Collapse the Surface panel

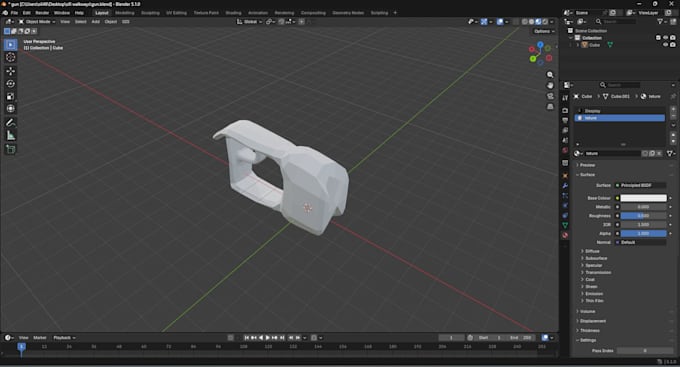tap(587, 174)
